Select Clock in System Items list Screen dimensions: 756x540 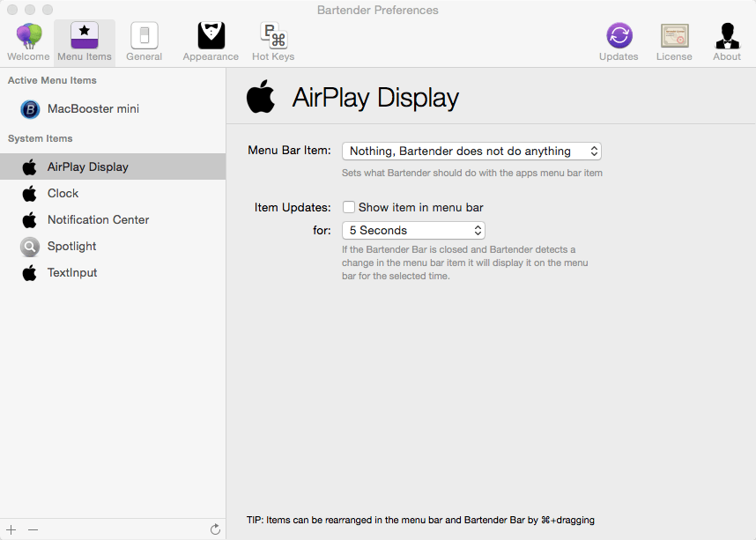63,194
